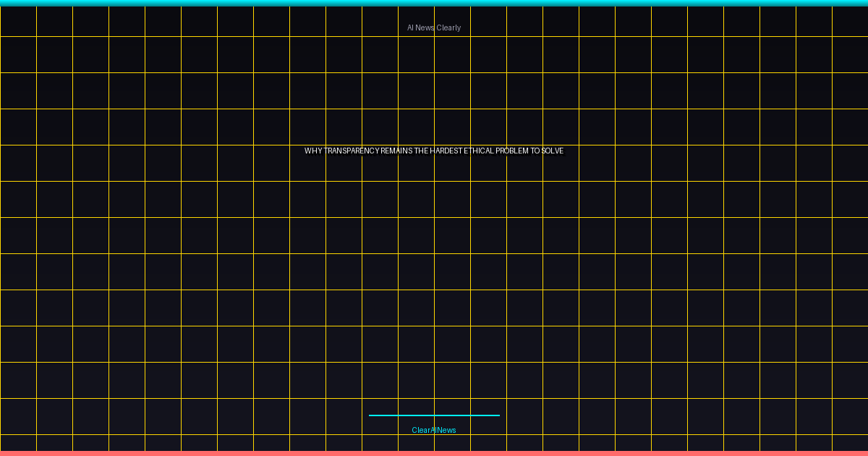Click the left end of the top cyan bar

(4, 3)
